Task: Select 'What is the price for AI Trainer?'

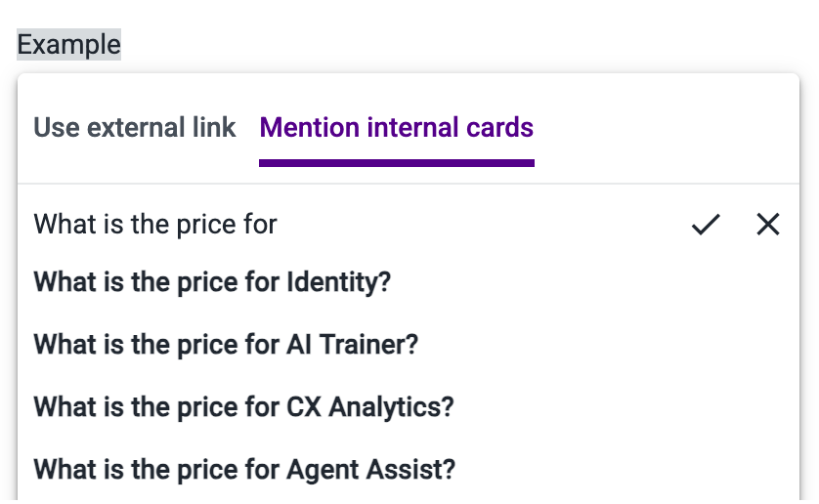Action: [226, 345]
